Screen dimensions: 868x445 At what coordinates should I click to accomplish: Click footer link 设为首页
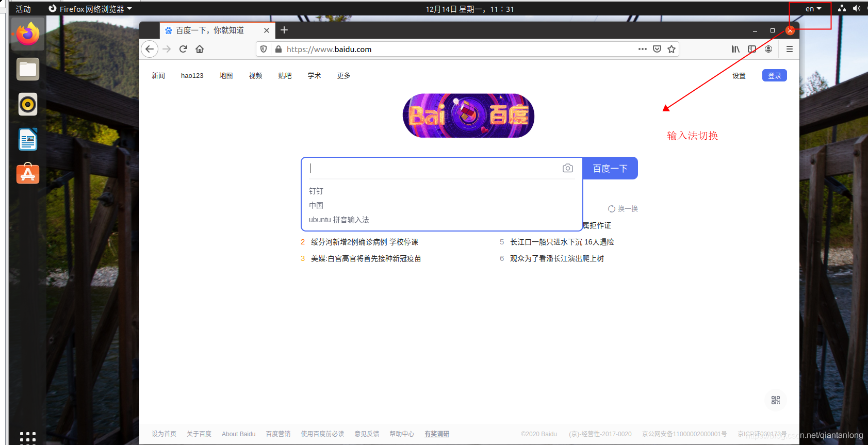tap(164, 434)
